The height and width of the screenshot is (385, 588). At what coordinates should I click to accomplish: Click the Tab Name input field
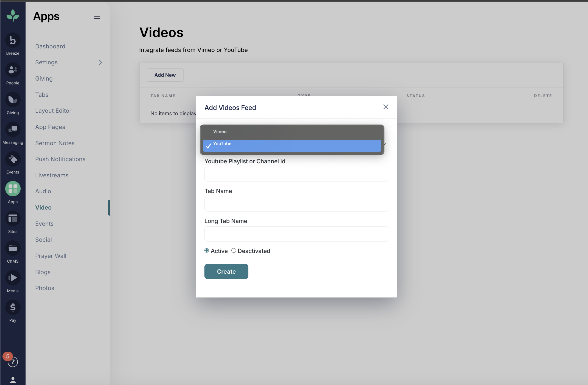(x=296, y=204)
